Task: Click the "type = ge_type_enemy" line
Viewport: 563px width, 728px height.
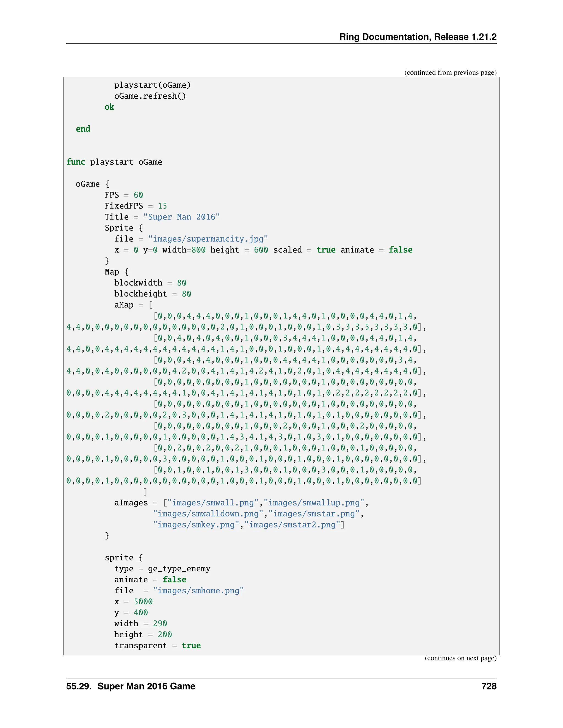Action: pos(162,569)
